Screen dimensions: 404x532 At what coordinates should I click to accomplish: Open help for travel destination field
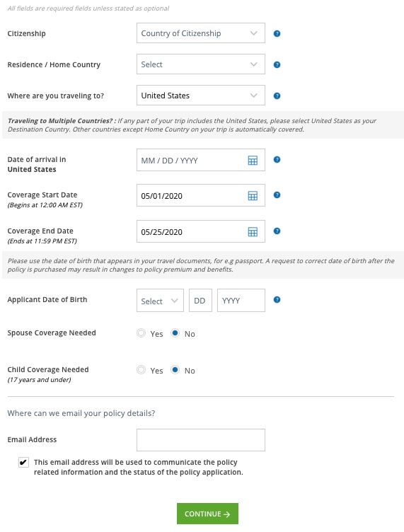(277, 96)
